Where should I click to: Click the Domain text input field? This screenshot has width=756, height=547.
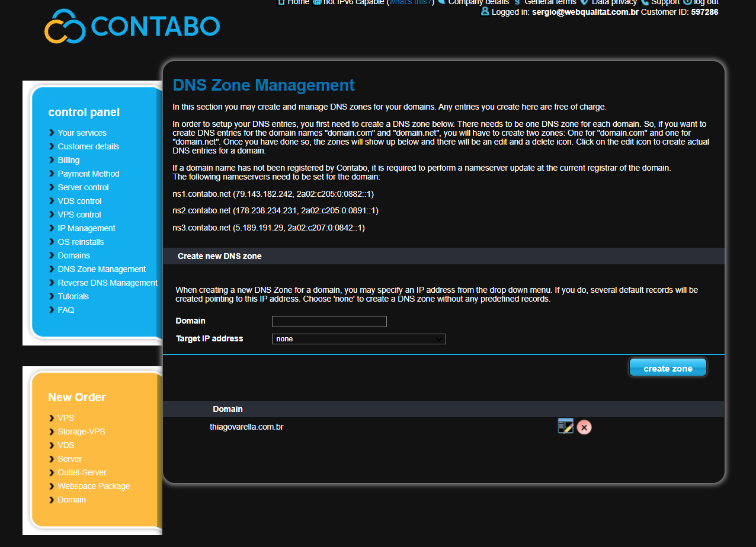(329, 321)
